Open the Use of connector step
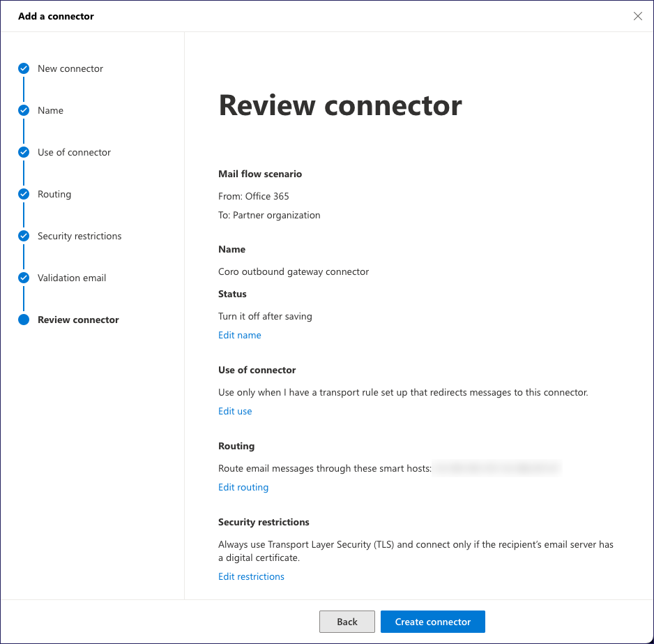654x644 pixels. [x=74, y=152]
